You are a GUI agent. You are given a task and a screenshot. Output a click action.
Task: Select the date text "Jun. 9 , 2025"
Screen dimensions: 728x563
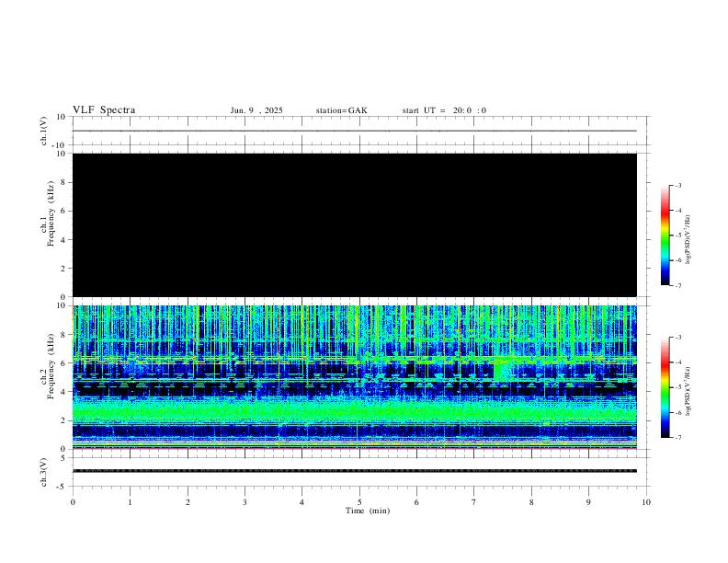(x=256, y=110)
